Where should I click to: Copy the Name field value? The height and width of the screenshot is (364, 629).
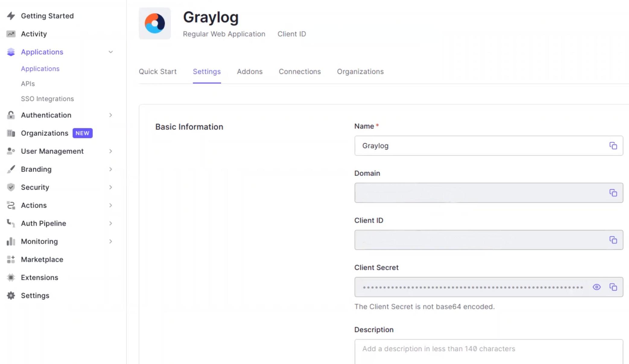tap(613, 146)
